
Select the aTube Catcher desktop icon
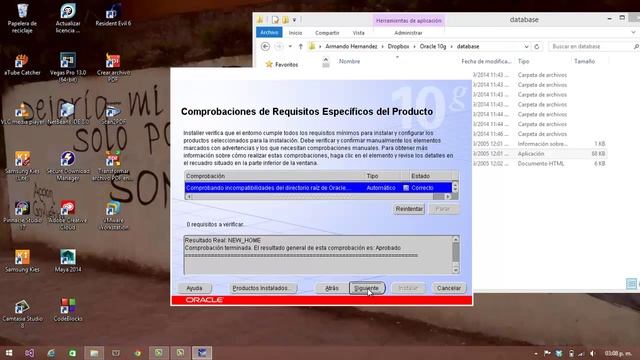(22, 64)
